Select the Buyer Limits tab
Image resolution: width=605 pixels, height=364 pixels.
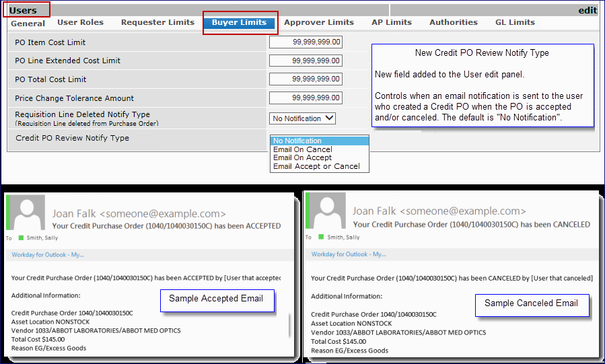[240, 22]
